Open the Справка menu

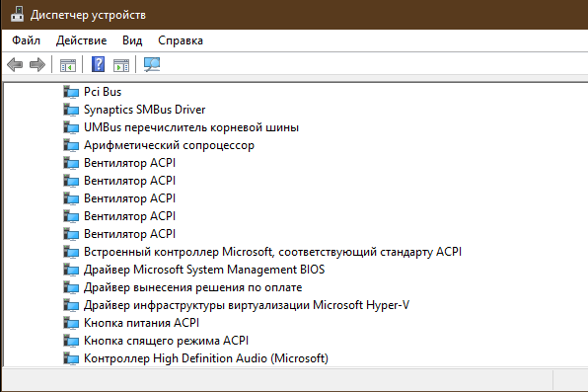click(181, 40)
